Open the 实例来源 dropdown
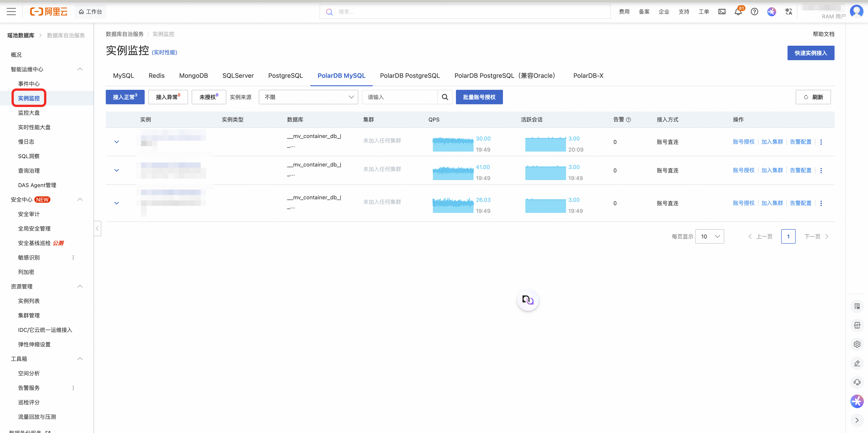The image size is (868, 433). (308, 97)
